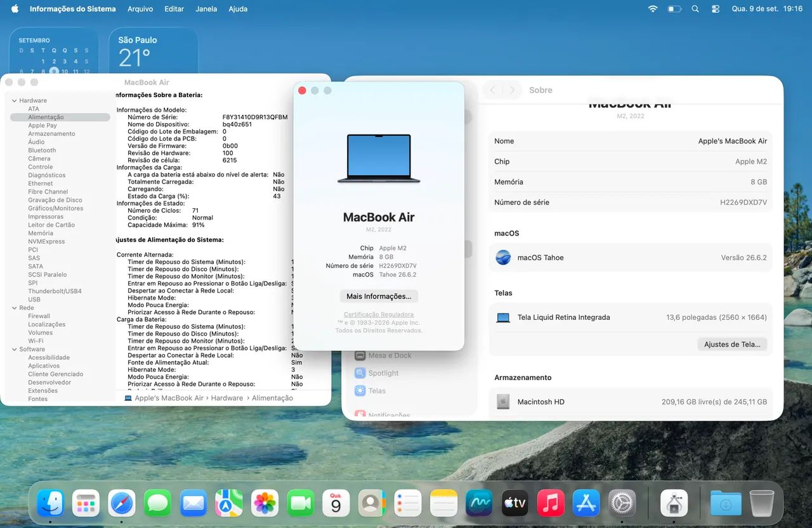Image resolution: width=812 pixels, height=528 pixels.
Task: Open Spotlight search in menu bar
Action: click(695, 9)
